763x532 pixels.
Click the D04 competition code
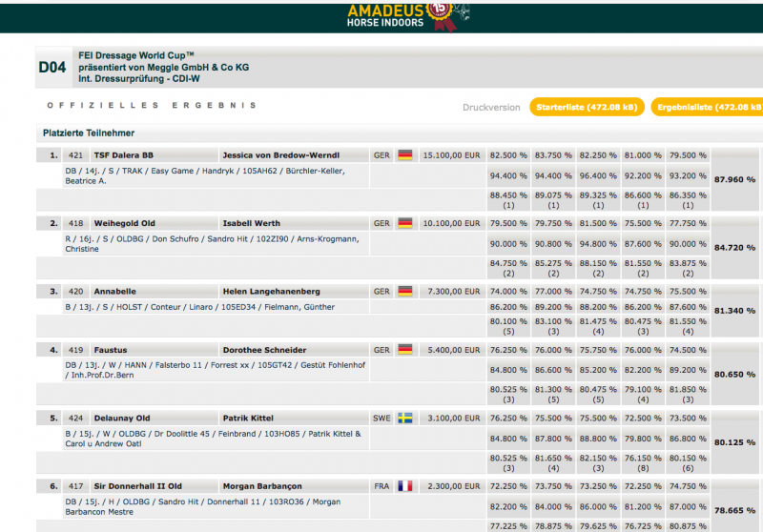pos(52,68)
